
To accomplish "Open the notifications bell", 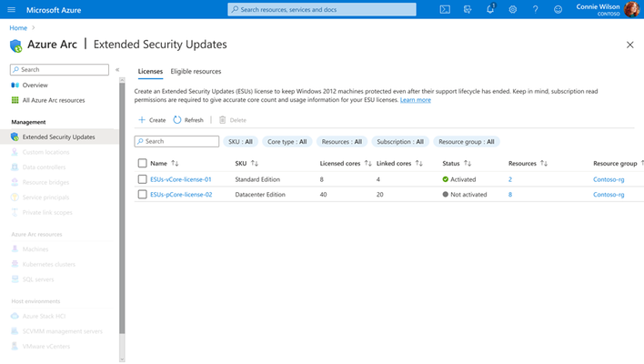I will pos(490,9).
